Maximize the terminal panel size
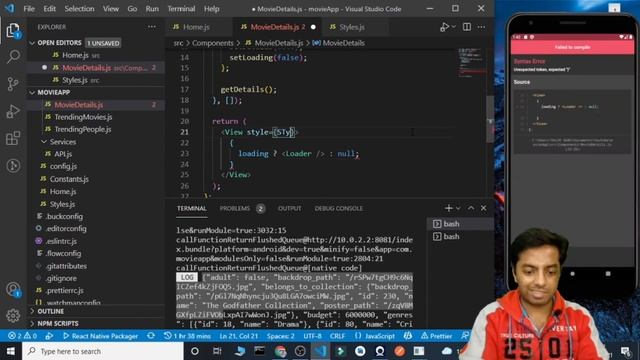Image resolution: width=640 pixels, height=360 pixels. pyautogui.click(x=471, y=208)
